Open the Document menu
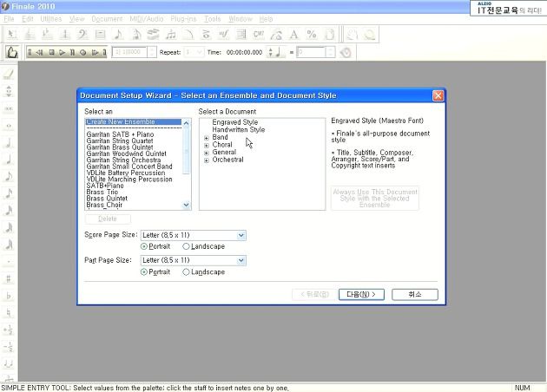 click(x=107, y=19)
